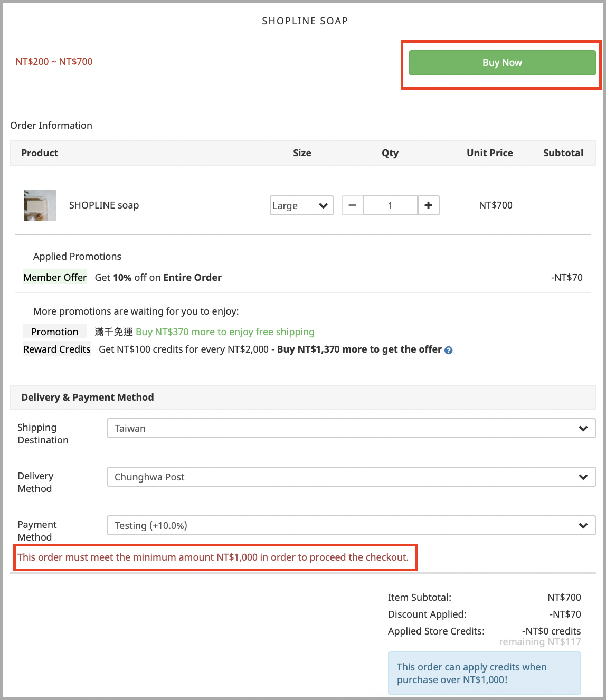The height and width of the screenshot is (700, 606).
Task: Decrease quantity with the minus button
Action: coord(352,205)
